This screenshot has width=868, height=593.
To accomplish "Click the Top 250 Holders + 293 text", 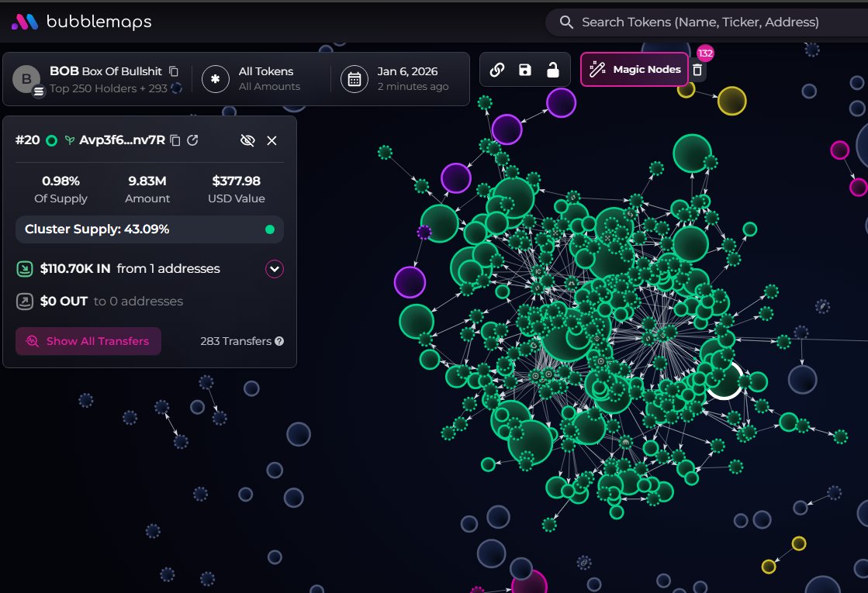I will click(x=109, y=88).
